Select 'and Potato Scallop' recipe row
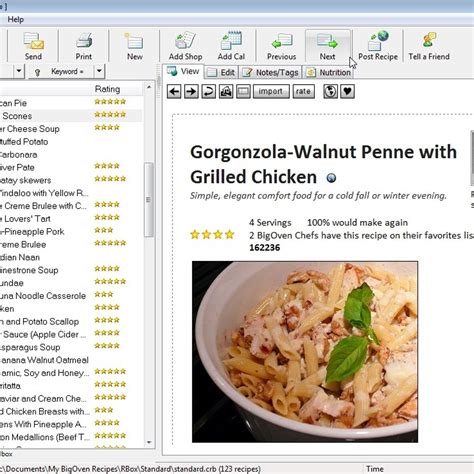Viewport: 474px width, 474px height. pyautogui.click(x=72, y=322)
